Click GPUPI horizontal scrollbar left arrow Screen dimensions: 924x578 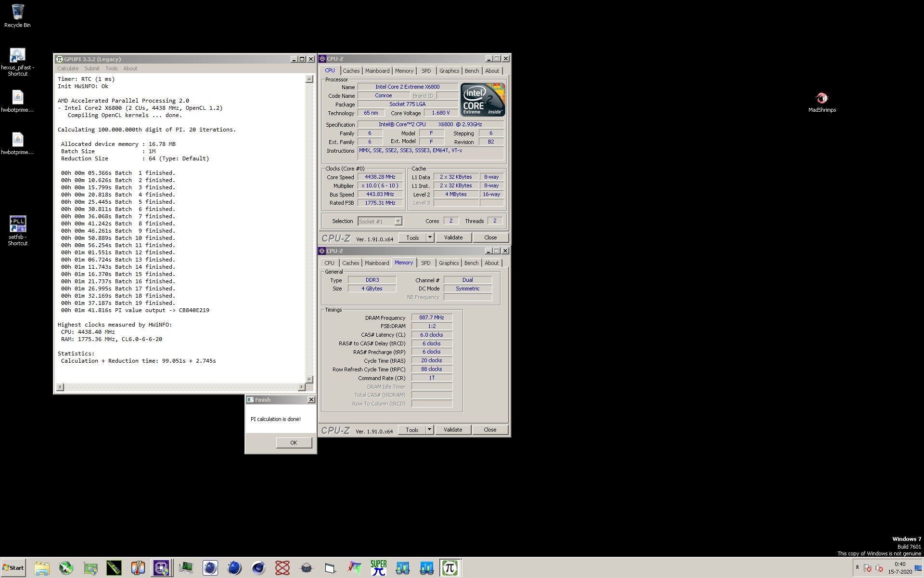click(x=60, y=387)
